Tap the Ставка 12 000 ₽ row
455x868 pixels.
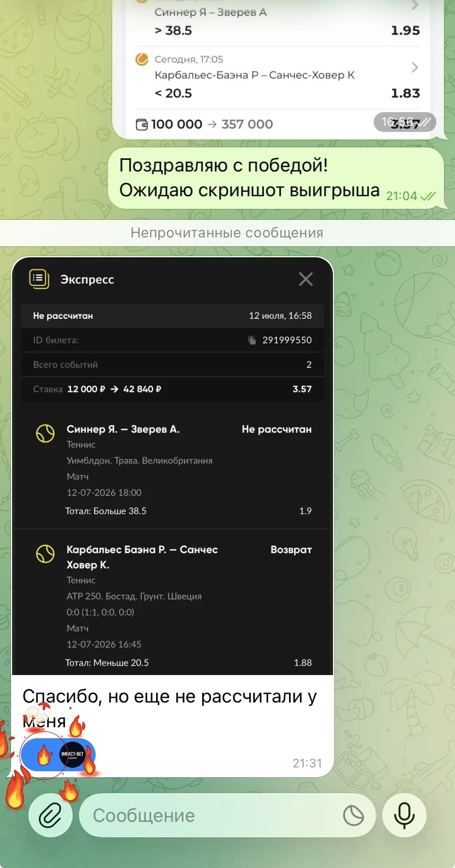tap(173, 389)
